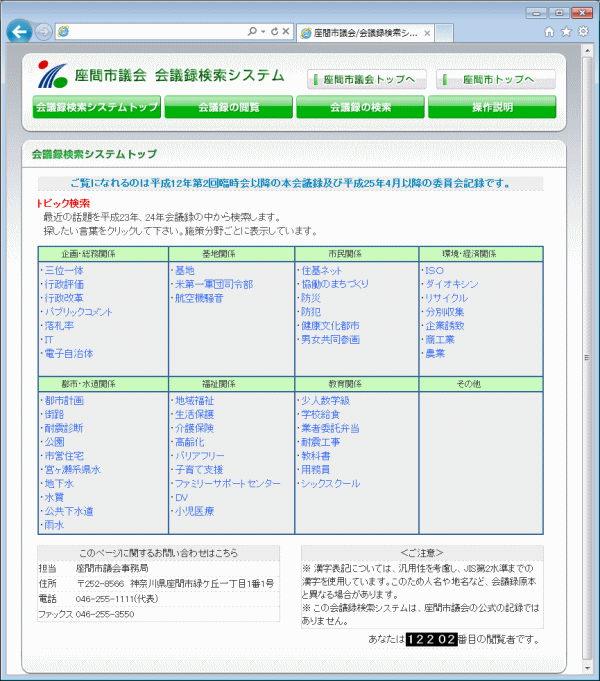This screenshot has height=681, width=600.
Task: Click the 生活保護 topic link
Action: click(194, 414)
